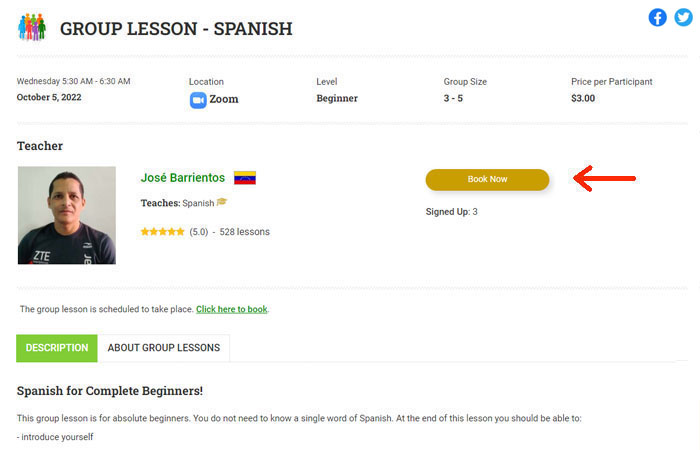Open the "Click here to book" link

232,310
